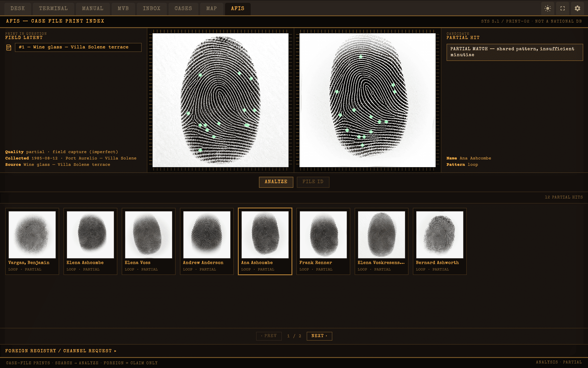Go to the MVB tab
Viewport: 588px width, 368px height.
(123, 9)
